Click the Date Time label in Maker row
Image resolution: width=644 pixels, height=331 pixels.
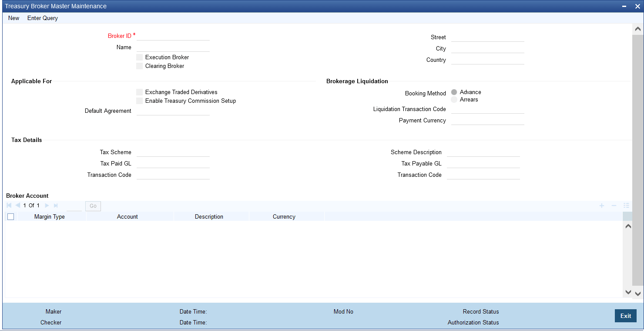click(193, 312)
